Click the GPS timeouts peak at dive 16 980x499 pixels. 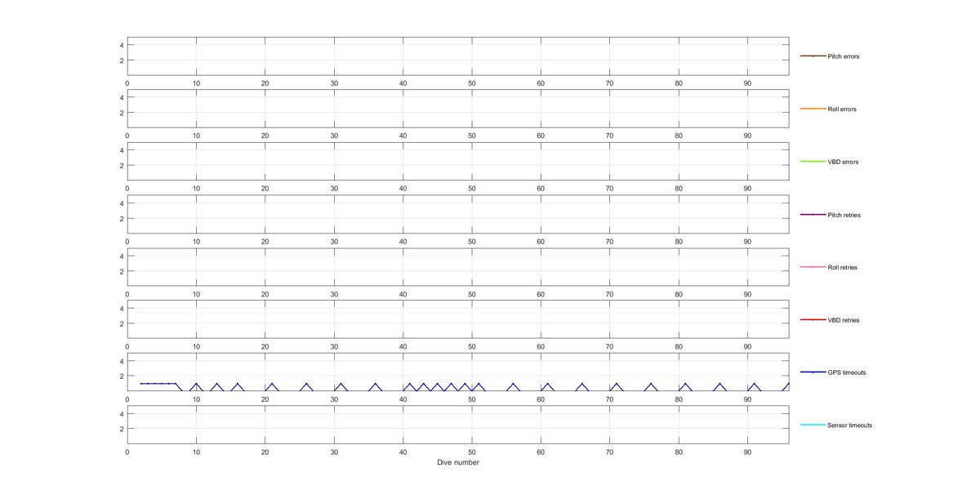pyautogui.click(x=238, y=384)
